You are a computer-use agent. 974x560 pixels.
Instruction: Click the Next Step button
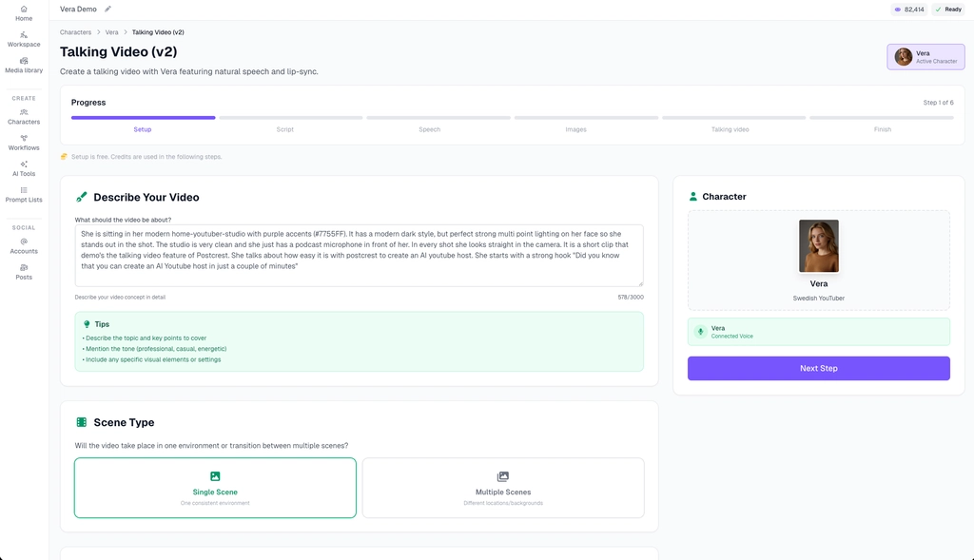coord(818,368)
